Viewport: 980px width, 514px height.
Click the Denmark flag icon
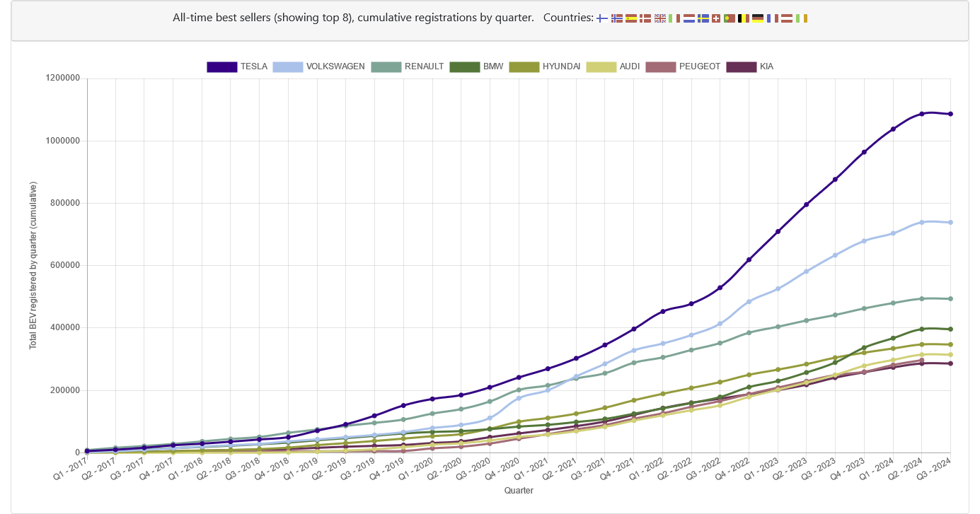tap(645, 18)
